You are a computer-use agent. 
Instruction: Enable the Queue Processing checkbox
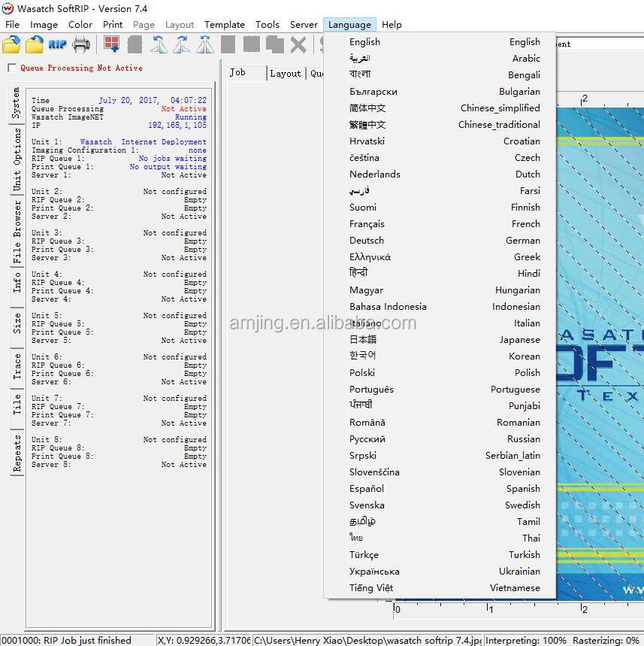pos(12,68)
